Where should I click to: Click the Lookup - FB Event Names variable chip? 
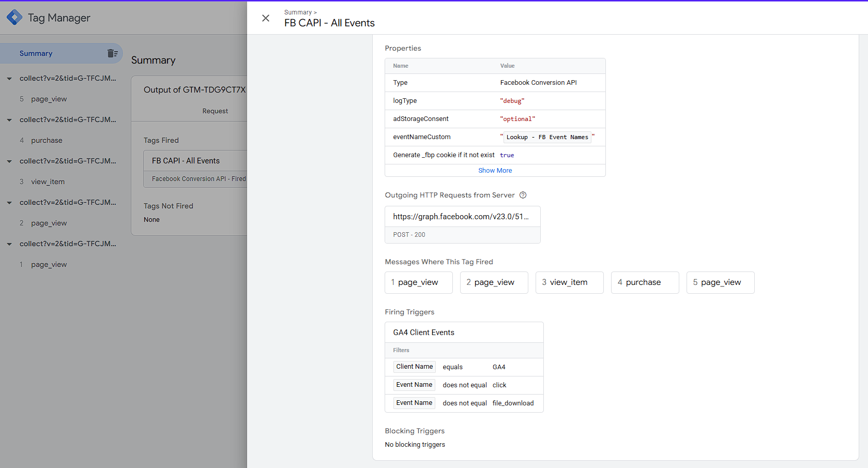point(547,137)
